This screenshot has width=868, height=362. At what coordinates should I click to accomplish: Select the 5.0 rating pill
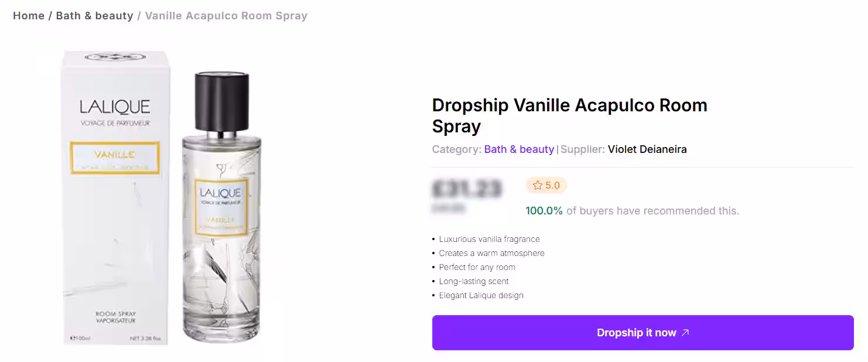tap(546, 185)
